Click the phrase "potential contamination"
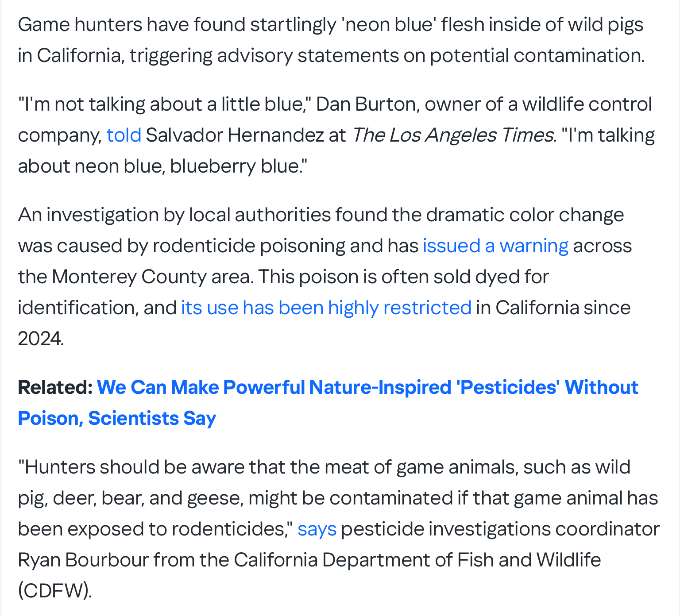Screen dimensions: 680x616 (x=537, y=56)
